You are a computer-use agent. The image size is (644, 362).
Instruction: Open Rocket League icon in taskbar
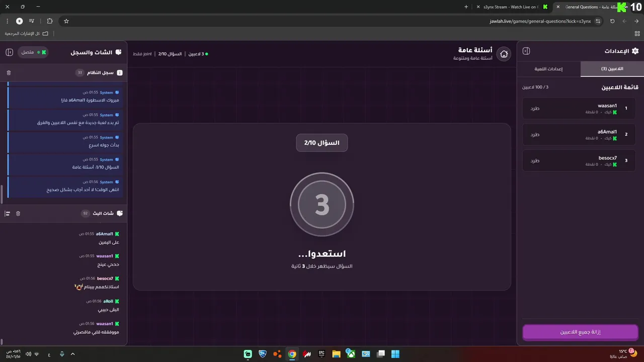pos(262,354)
